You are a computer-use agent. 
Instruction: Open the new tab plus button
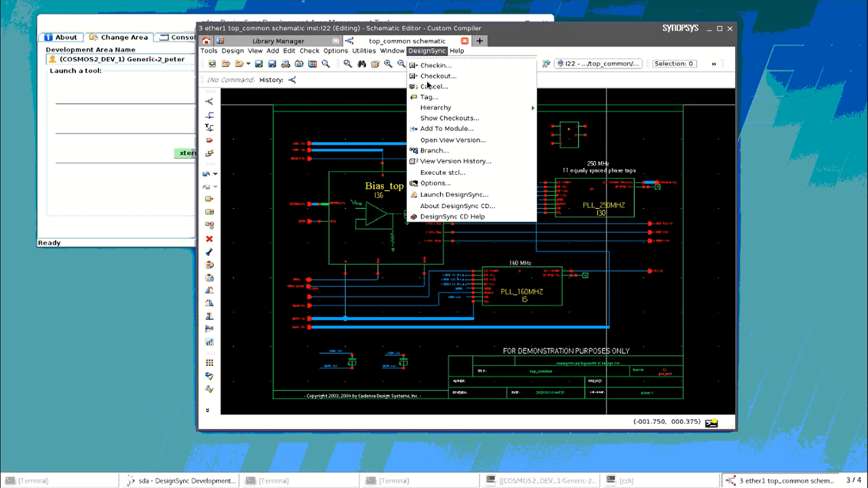pos(479,41)
